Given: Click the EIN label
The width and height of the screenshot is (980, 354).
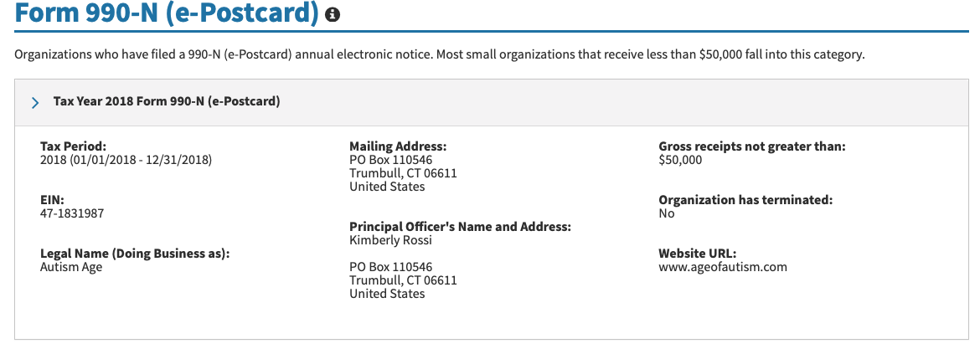Looking at the screenshot, I should [x=52, y=200].
